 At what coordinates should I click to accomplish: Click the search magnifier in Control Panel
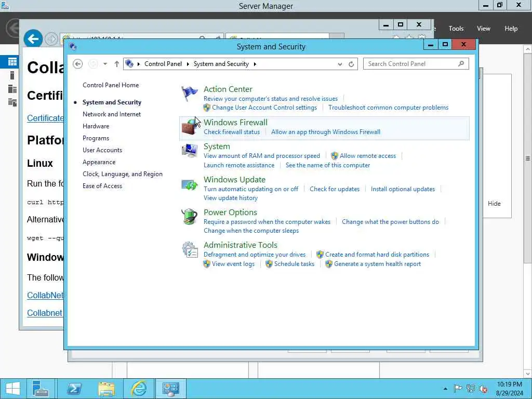pos(461,63)
